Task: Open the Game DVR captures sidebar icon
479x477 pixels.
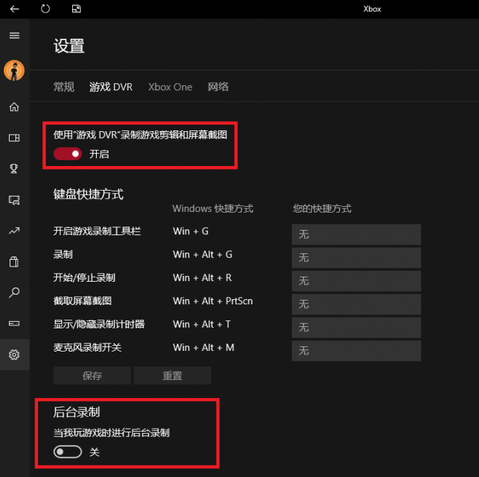Action: click(14, 200)
